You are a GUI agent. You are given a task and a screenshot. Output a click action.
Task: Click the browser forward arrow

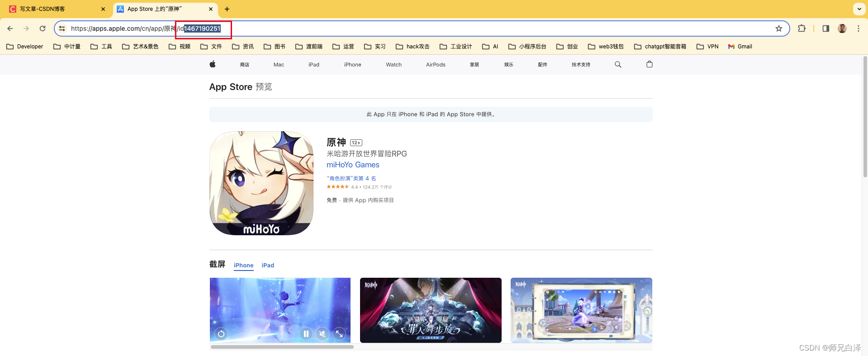coord(26,28)
